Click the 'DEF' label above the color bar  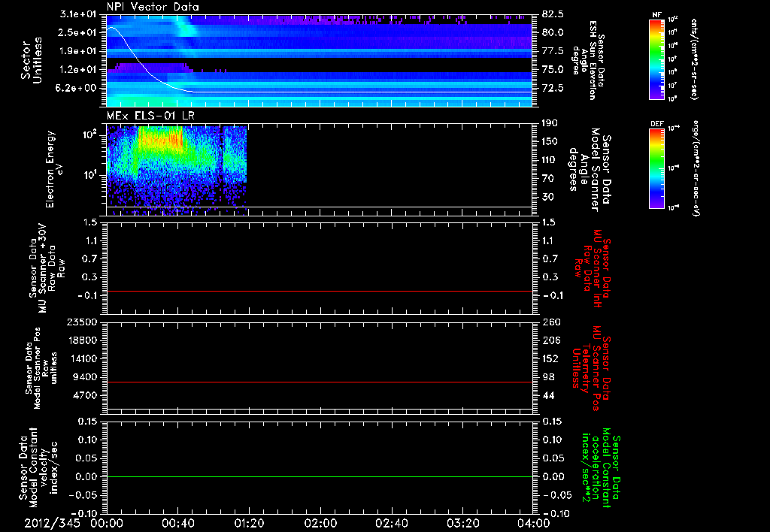tap(656, 124)
